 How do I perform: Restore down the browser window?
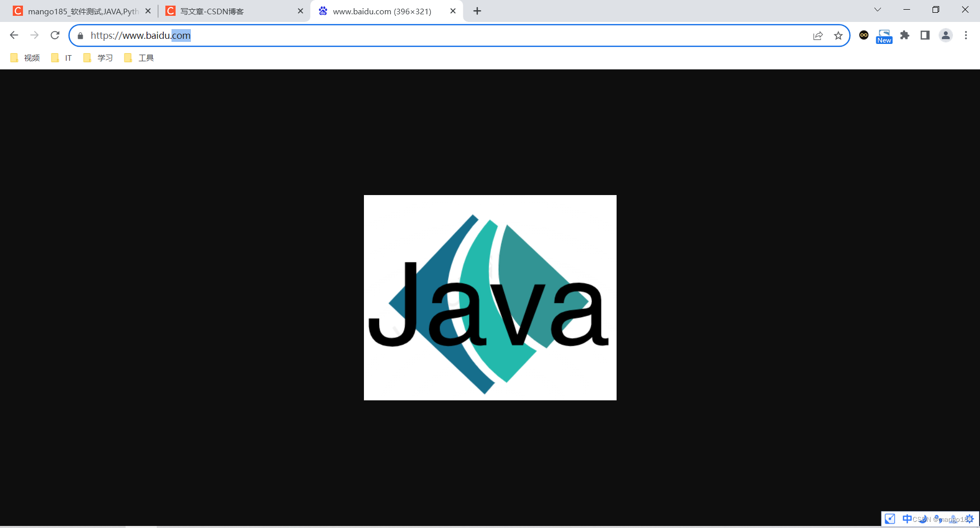point(936,10)
